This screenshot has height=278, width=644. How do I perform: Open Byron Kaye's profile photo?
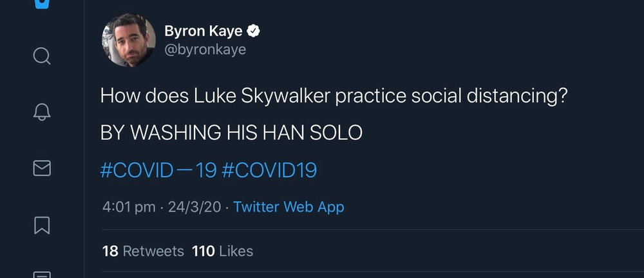(129, 41)
